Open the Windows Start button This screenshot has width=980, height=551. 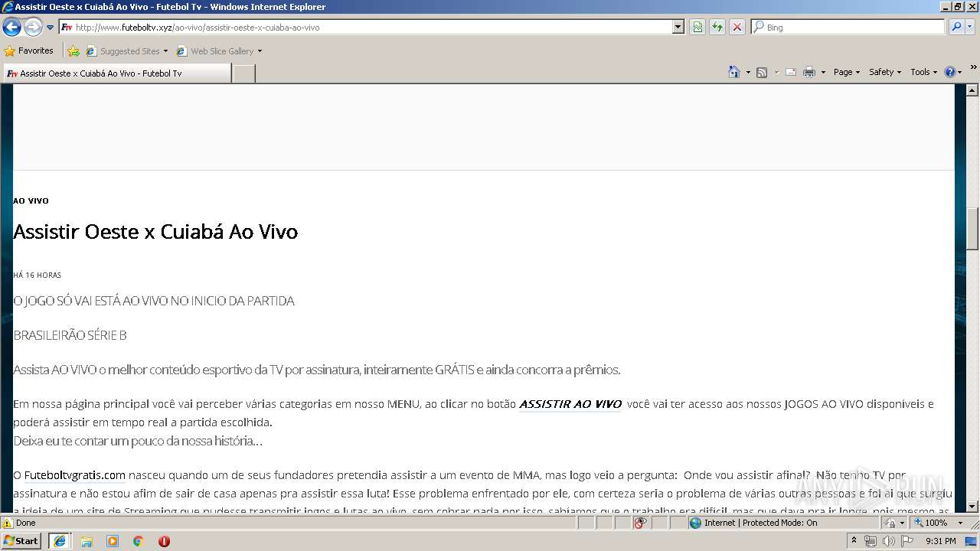click(x=21, y=540)
